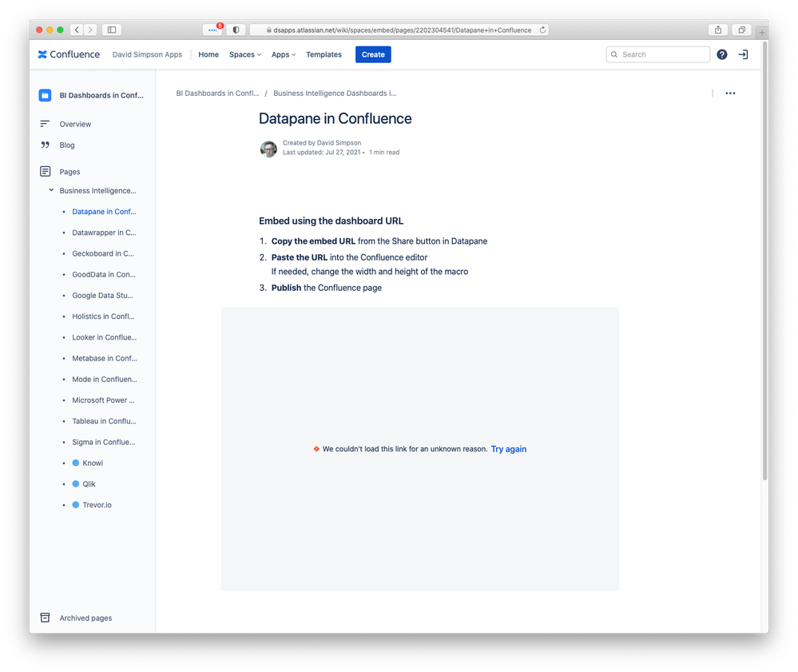Click the privacy shield icon
This screenshot has height=672, width=798.
(236, 30)
